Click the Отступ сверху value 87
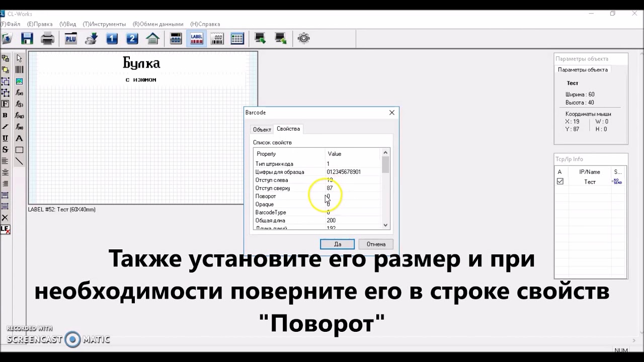Viewport: 644px width, 362px height. (x=330, y=188)
